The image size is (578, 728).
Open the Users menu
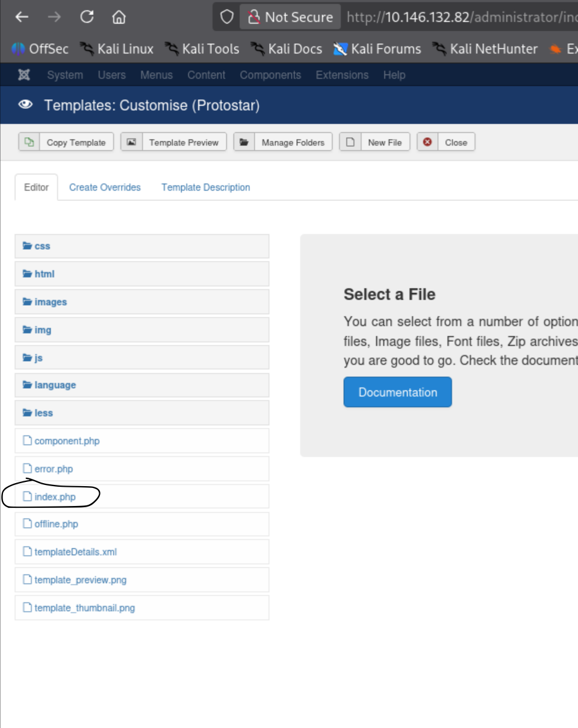pyautogui.click(x=111, y=75)
